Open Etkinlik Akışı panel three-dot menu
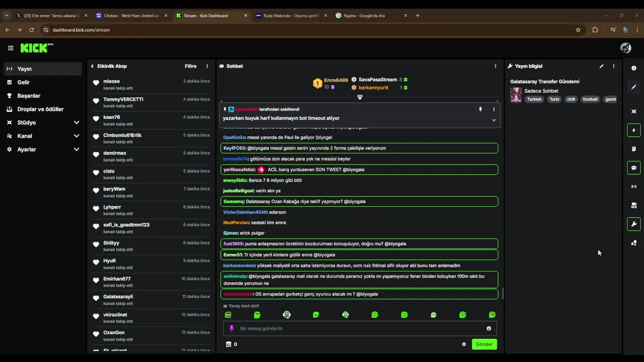Screen dimensions: 644x362 point(207,66)
